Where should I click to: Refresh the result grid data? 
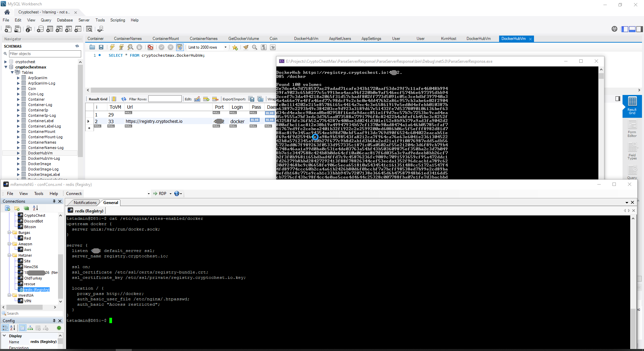click(124, 99)
